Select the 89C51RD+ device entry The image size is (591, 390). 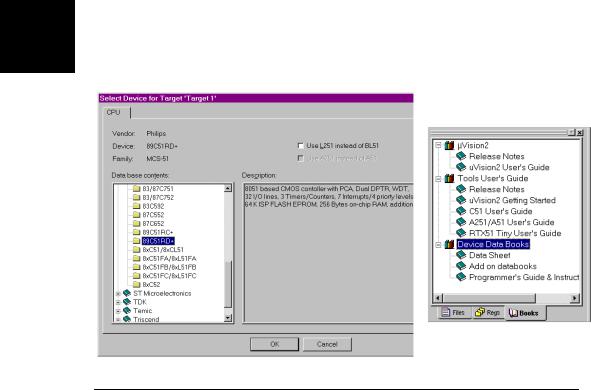pyautogui.click(x=158, y=241)
